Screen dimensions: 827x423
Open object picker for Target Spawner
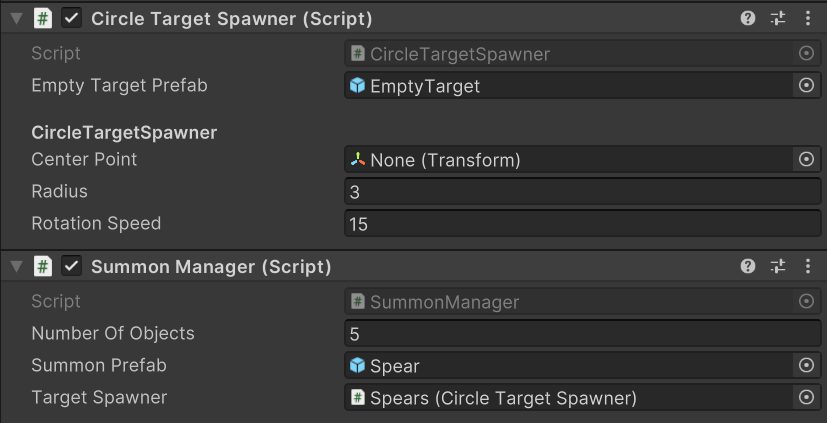click(x=806, y=398)
